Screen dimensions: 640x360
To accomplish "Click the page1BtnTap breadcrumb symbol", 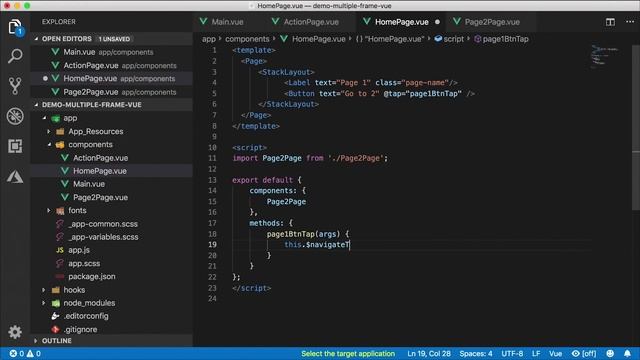I will [x=501, y=39].
